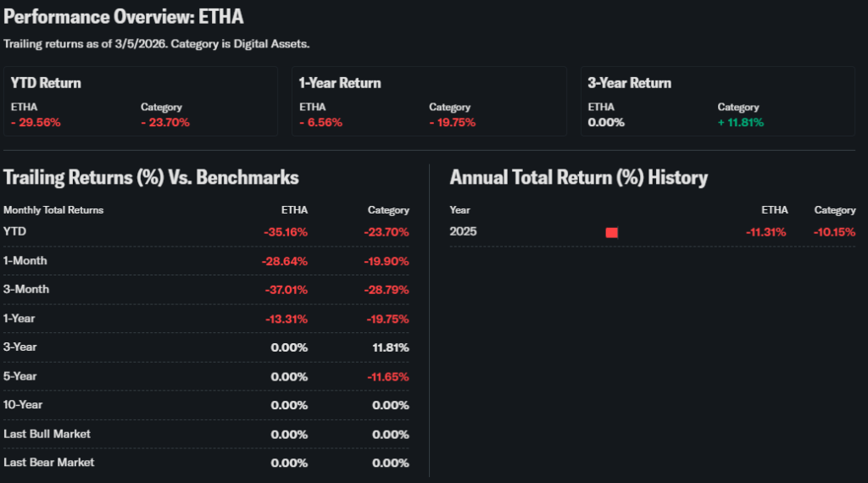
Task: Select the 3-Month row label
Action: pyautogui.click(x=26, y=289)
